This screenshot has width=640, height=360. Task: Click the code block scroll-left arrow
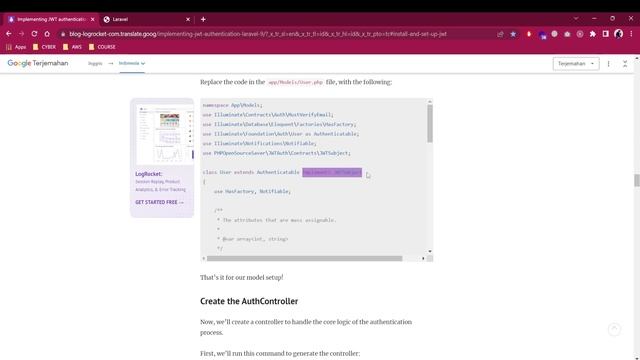[204, 258]
